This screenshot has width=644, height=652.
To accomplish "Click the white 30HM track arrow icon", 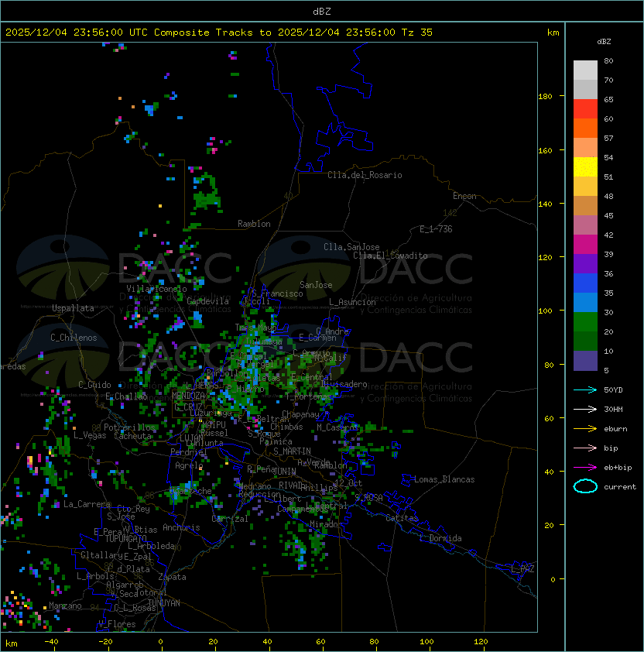I will (x=585, y=409).
